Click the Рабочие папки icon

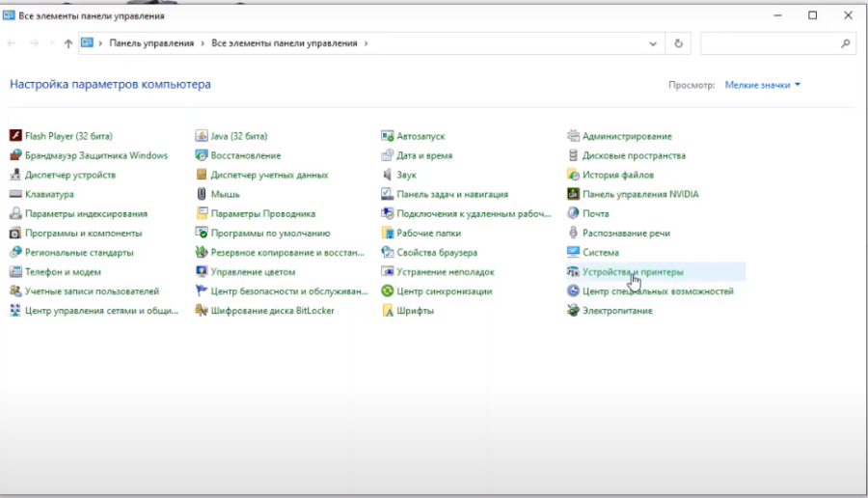(388, 233)
